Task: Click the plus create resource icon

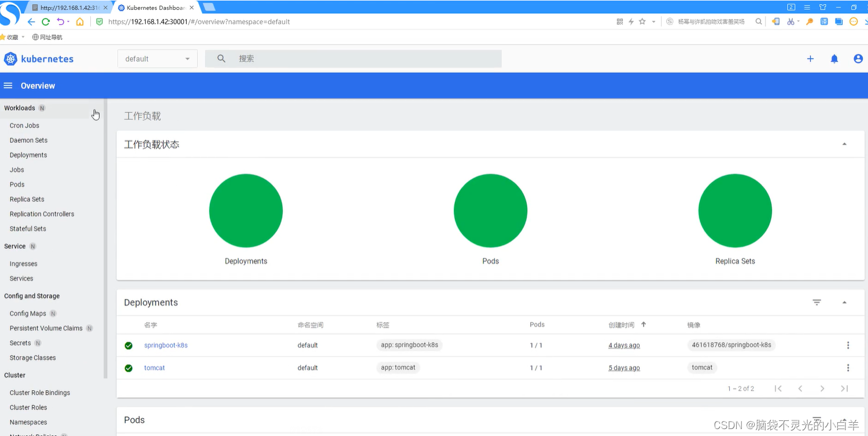Action: click(810, 58)
